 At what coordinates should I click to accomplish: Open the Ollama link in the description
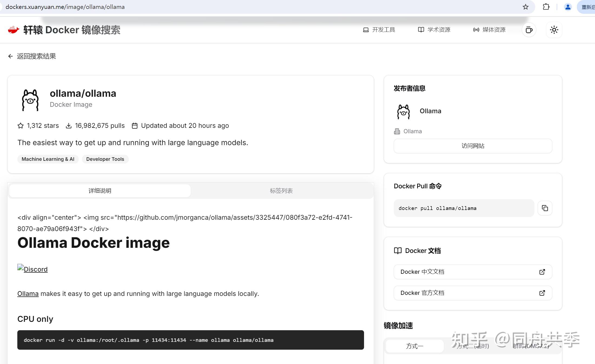tap(28, 293)
